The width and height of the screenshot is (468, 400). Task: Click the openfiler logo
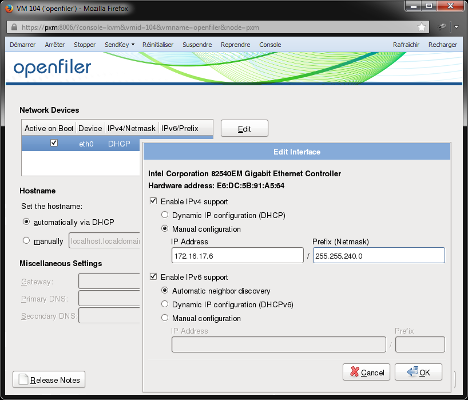point(52,68)
